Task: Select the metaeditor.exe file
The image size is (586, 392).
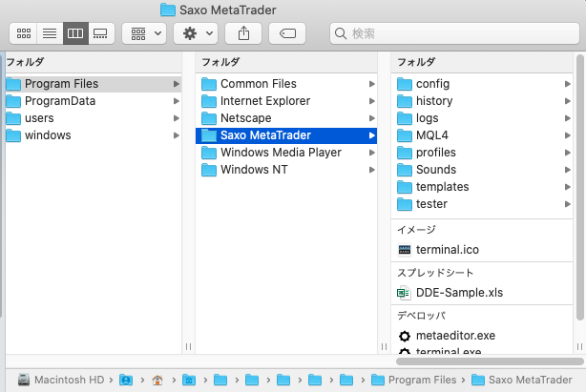Action: (x=482, y=336)
